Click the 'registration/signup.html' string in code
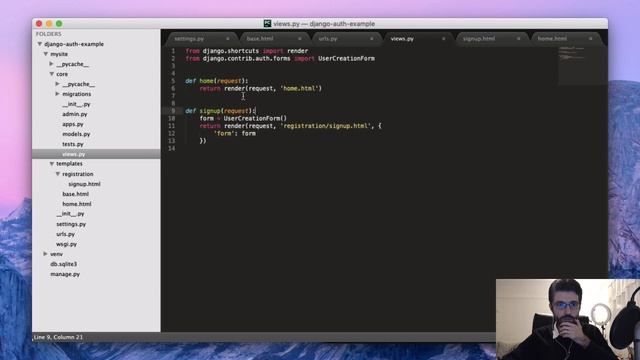This screenshot has width=640, height=360. [325, 126]
